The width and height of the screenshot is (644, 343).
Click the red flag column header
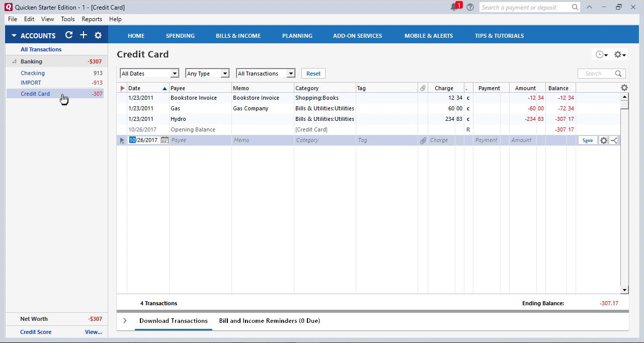coord(122,88)
